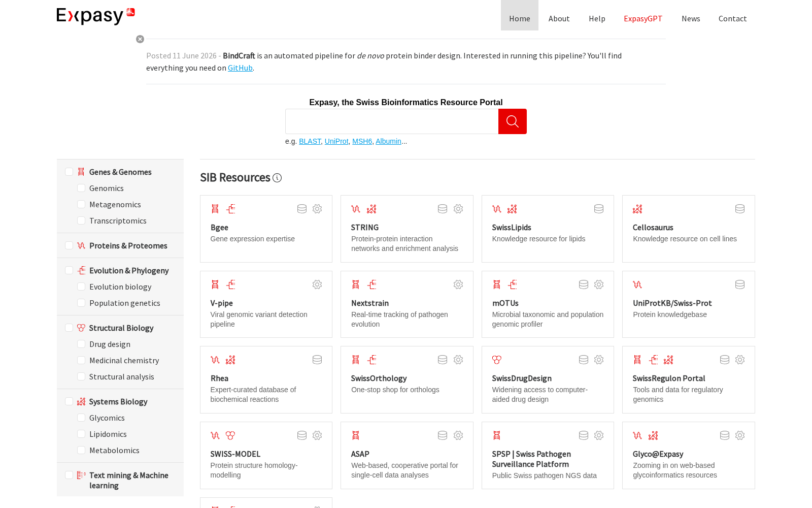The height and width of the screenshot is (508, 812).
Task: Click the structural biology icon on SwissDrugDesign card
Action: (x=497, y=360)
